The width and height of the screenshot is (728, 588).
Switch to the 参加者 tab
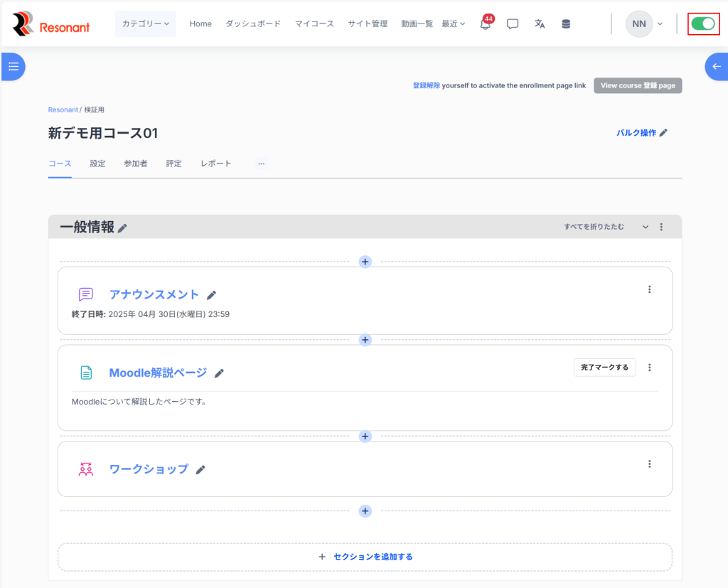pos(136,164)
